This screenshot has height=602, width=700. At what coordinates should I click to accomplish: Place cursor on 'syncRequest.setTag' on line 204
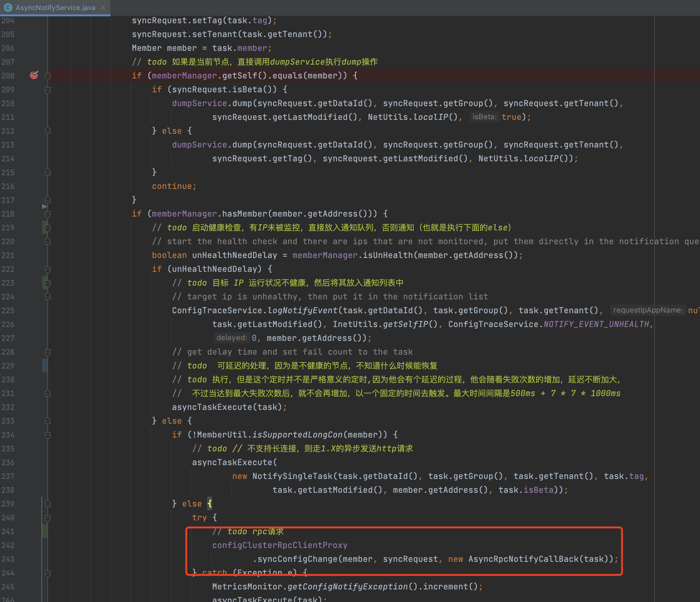pyautogui.click(x=177, y=21)
